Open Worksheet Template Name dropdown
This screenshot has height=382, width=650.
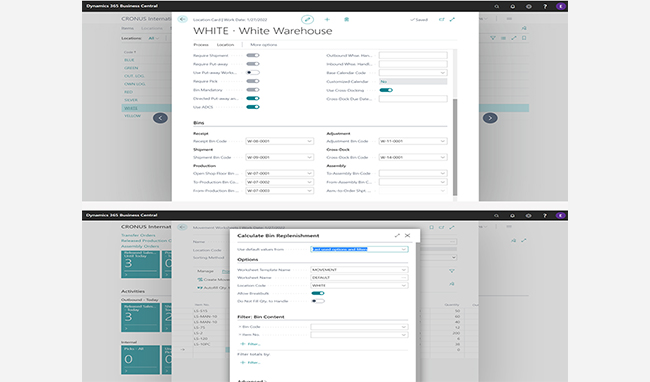point(403,270)
